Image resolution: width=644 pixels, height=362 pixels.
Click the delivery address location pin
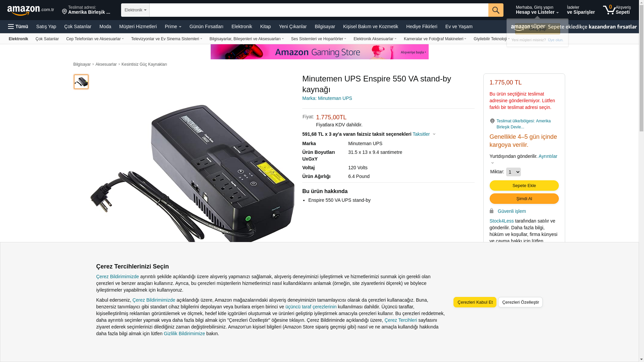[x=64, y=11]
